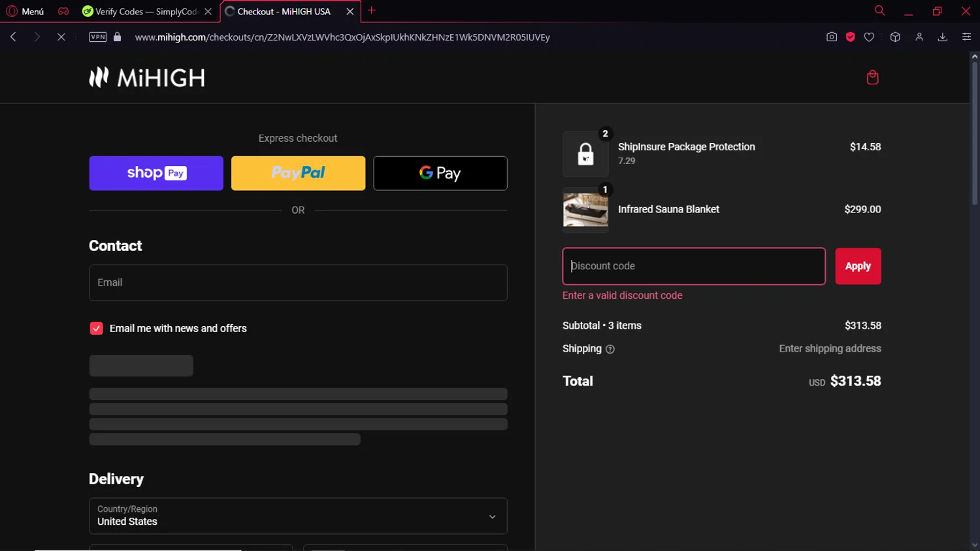The height and width of the screenshot is (551, 980).
Task: Take a snapshot with the camera icon
Action: pyautogui.click(x=832, y=37)
